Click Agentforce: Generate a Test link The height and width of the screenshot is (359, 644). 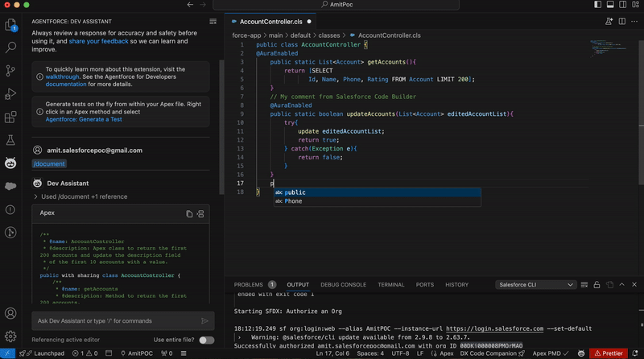click(84, 119)
